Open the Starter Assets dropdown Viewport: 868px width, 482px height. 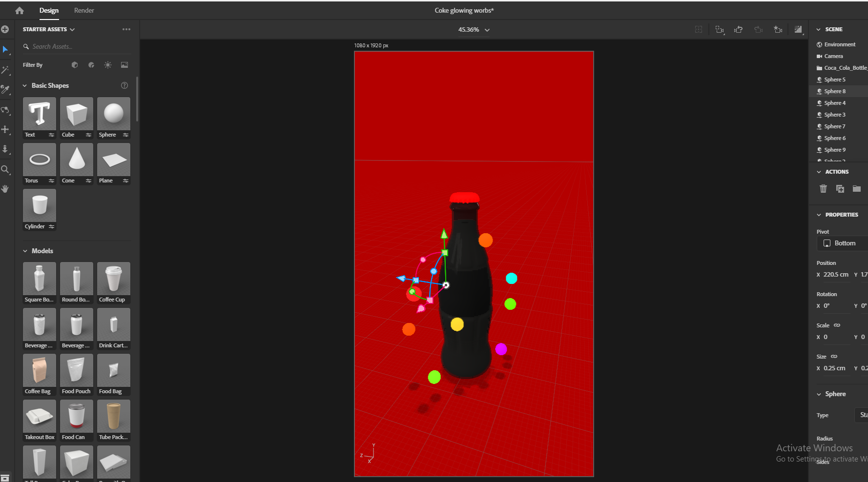point(49,29)
